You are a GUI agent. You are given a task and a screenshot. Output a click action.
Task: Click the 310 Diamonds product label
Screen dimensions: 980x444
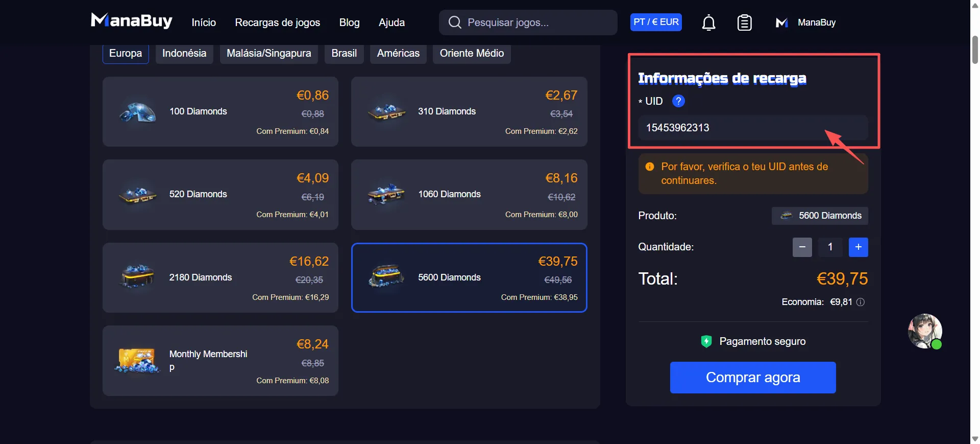pos(447,111)
